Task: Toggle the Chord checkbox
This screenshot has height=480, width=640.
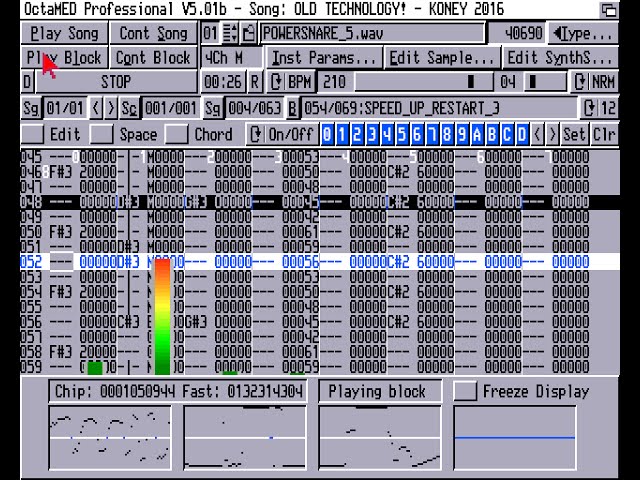Action: pyautogui.click(x=176, y=134)
